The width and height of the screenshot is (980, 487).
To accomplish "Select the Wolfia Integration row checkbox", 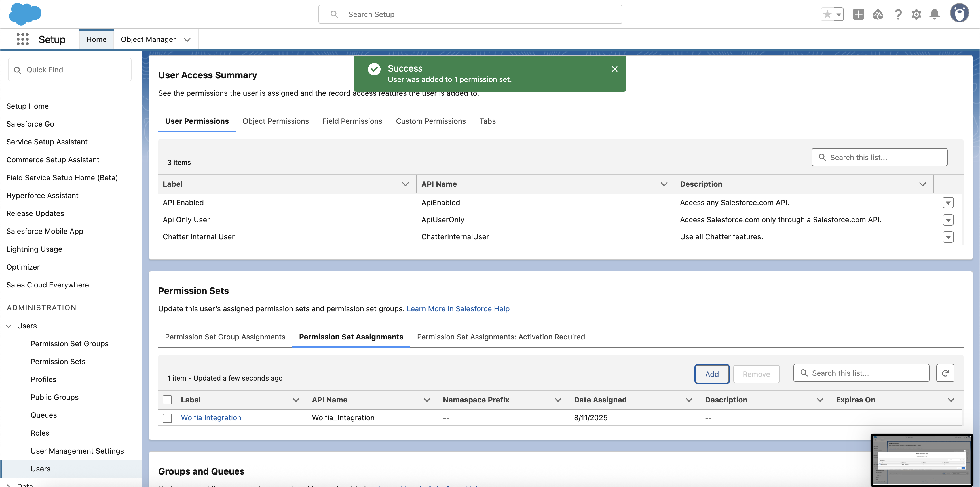I will [x=167, y=418].
